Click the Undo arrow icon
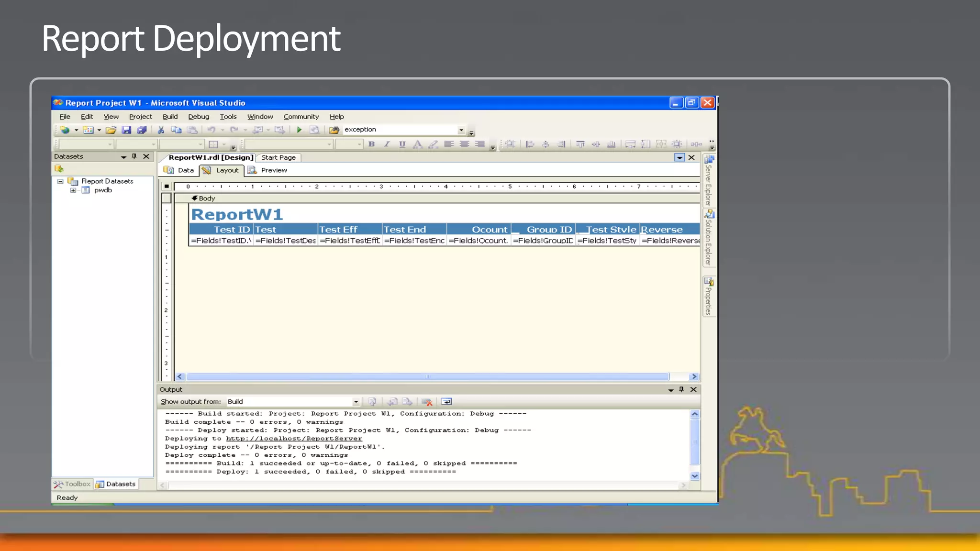Viewport: 980px width, 551px height. tap(211, 130)
